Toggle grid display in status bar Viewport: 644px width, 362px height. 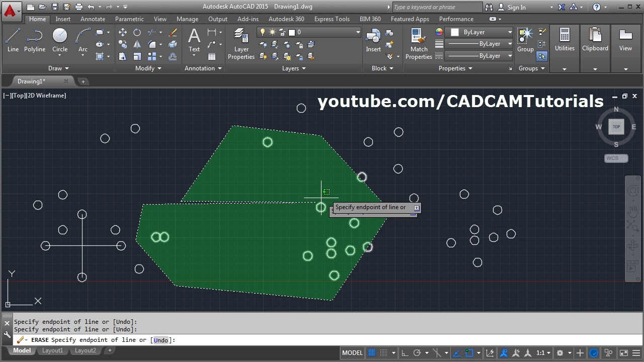click(x=372, y=353)
